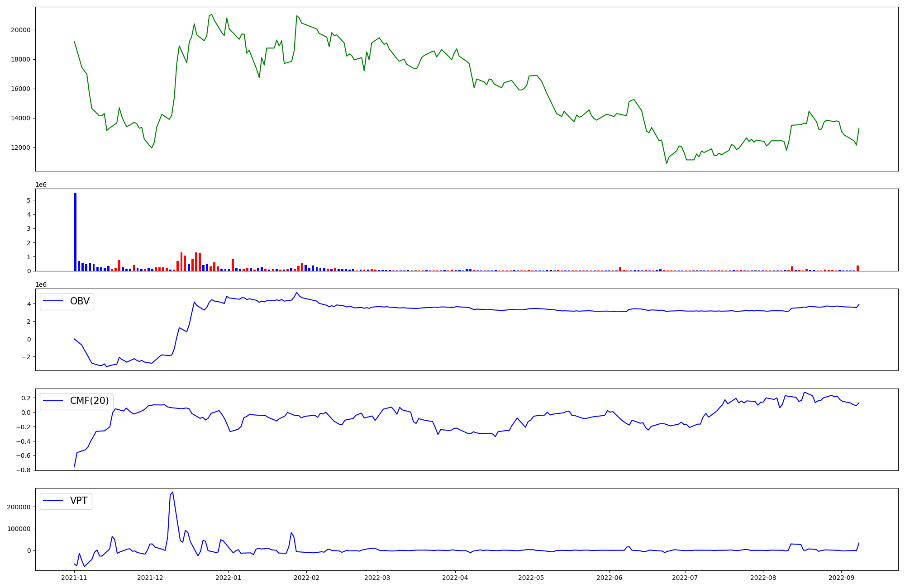
Task: Click the lowest point of green price line
Action: click(666, 163)
